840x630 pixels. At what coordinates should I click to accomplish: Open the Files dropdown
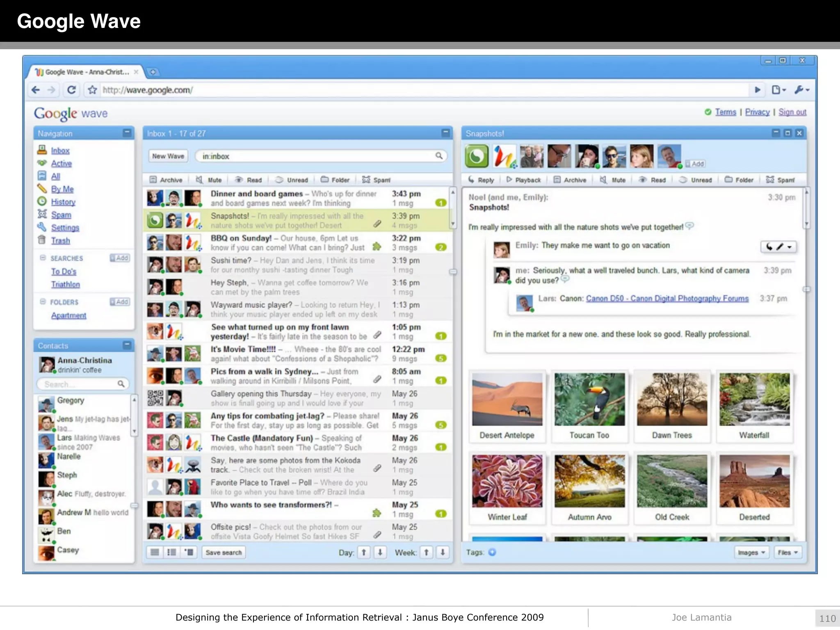[787, 552]
